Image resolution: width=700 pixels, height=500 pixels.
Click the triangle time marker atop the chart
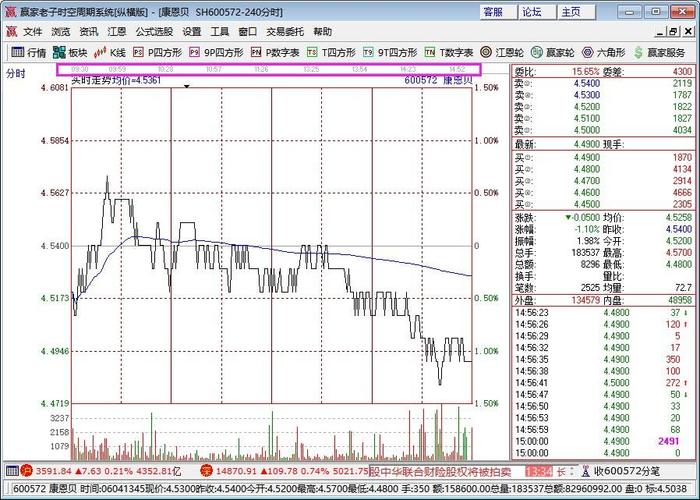click(x=187, y=87)
